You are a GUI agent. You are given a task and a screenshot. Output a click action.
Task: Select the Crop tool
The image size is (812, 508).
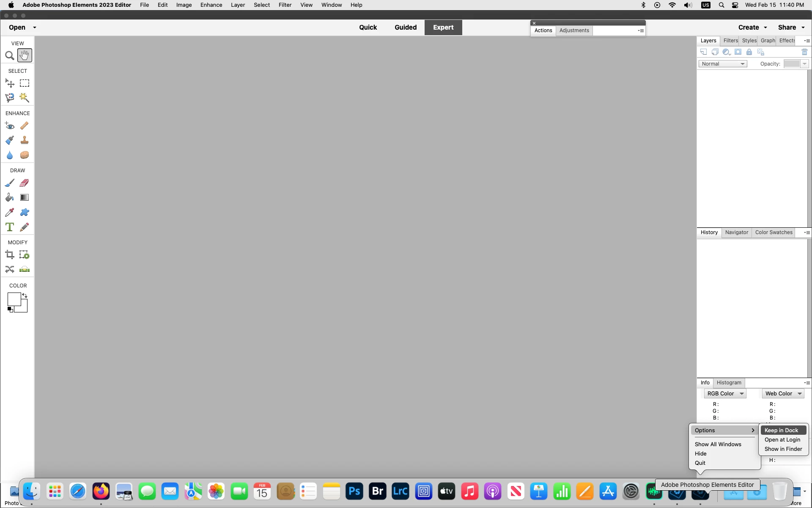(9, 255)
